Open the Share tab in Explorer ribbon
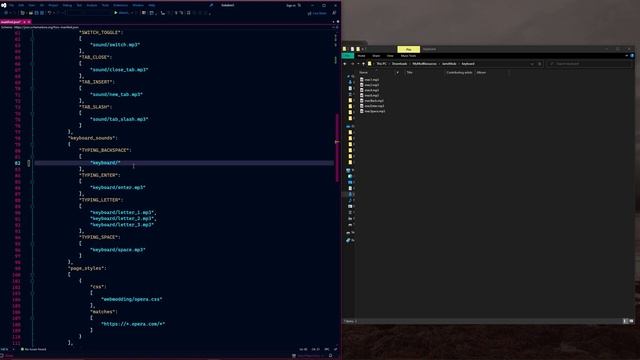This screenshot has width=640, height=360. tap(376, 56)
